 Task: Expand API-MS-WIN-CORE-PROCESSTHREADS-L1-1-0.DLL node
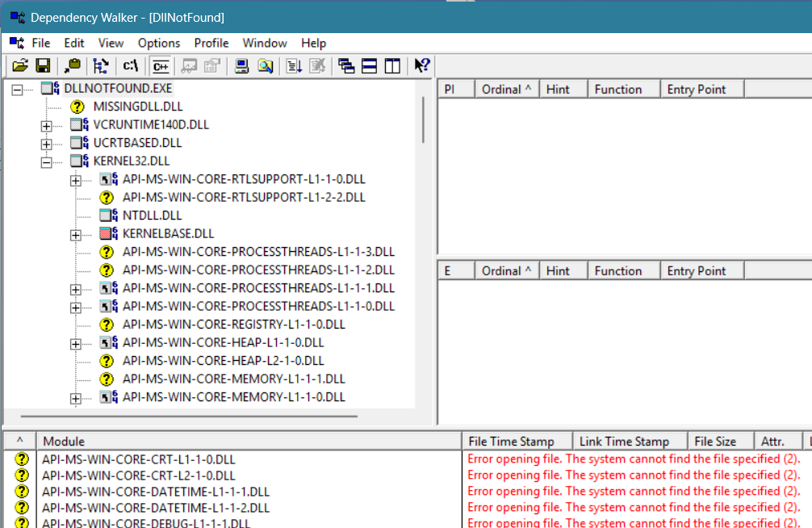[x=76, y=308]
